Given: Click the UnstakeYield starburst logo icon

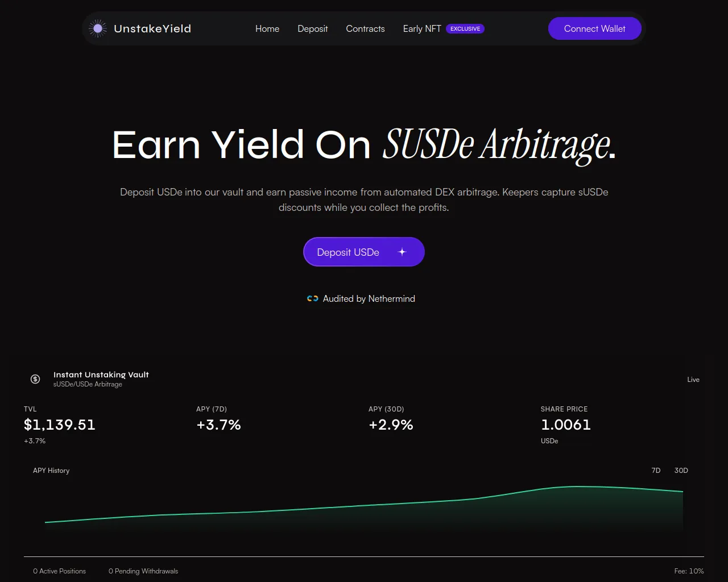Looking at the screenshot, I should click(x=98, y=28).
